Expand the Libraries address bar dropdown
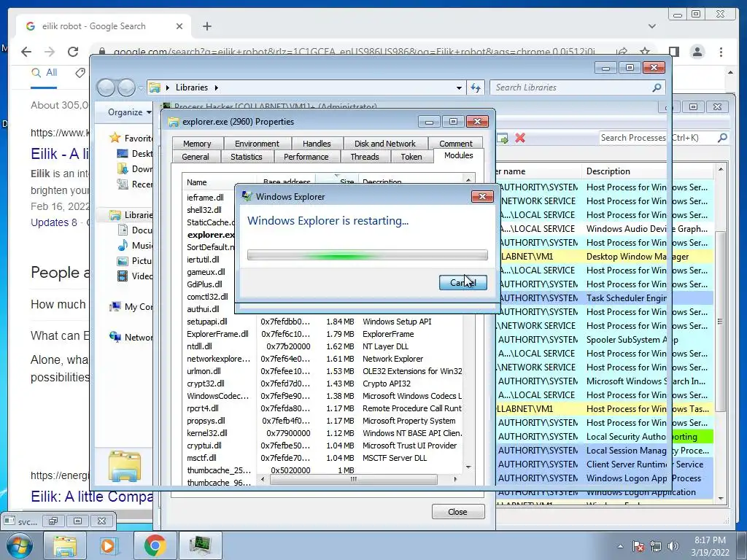 [459, 87]
